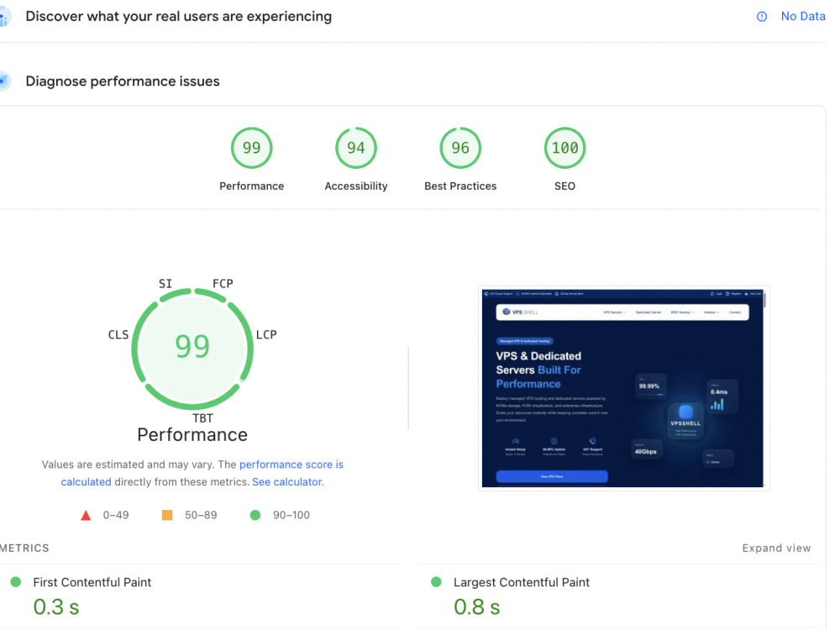Click the Best Practices category label
This screenshot has width=840, height=630.
[x=460, y=186]
